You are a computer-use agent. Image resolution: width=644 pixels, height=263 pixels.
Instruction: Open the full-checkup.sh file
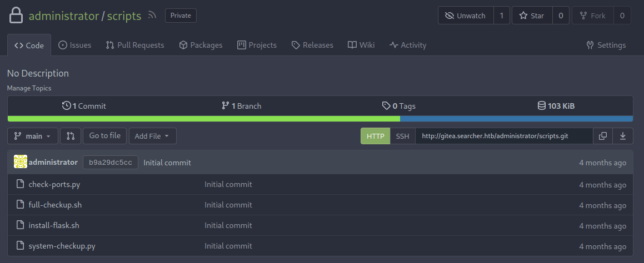pyautogui.click(x=55, y=205)
